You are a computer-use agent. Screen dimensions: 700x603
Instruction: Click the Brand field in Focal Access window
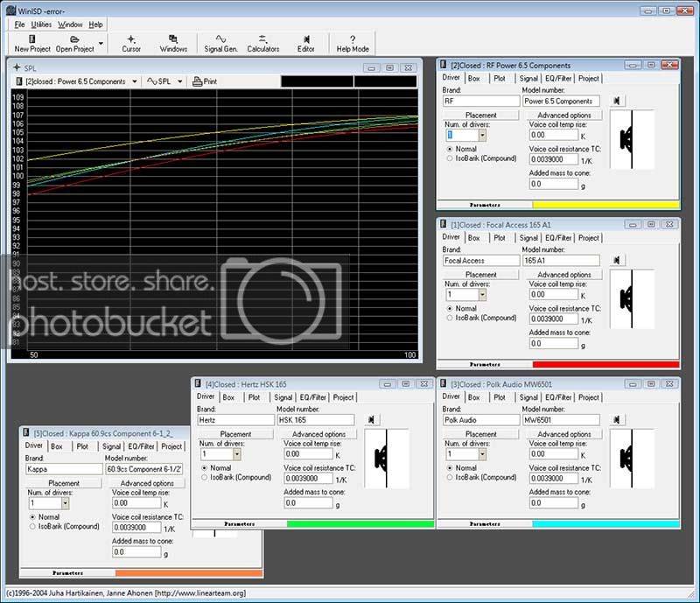coord(480,261)
